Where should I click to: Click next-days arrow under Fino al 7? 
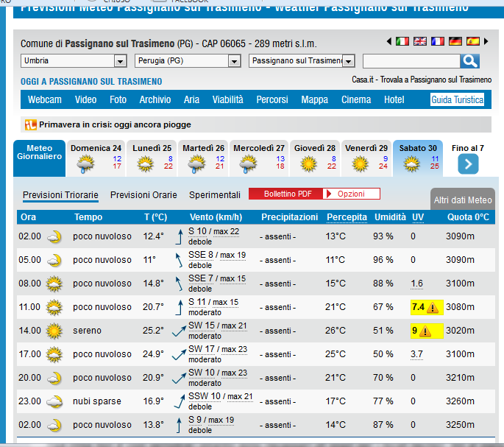(x=468, y=164)
